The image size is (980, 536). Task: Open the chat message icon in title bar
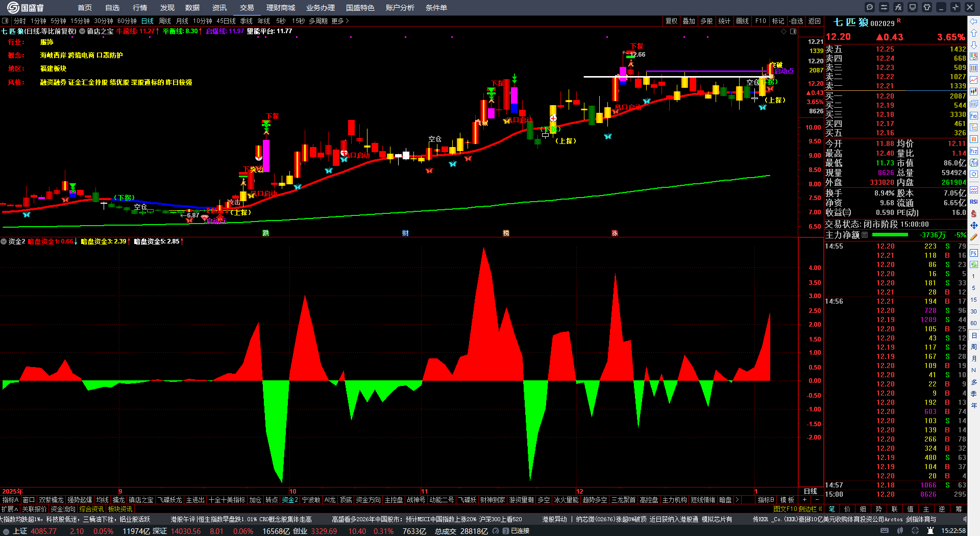870,7
